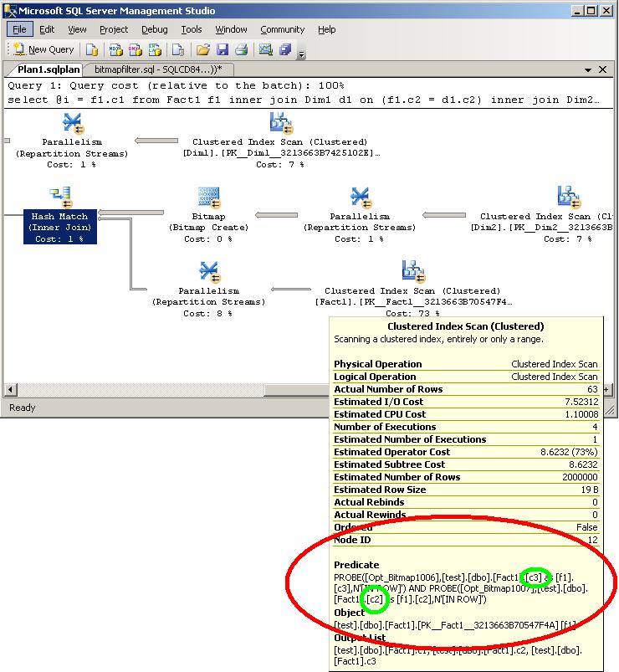Image resolution: width=619 pixels, height=672 pixels.
Task: Select the Fact1 Clustered Index Scan icon
Action: click(413, 271)
